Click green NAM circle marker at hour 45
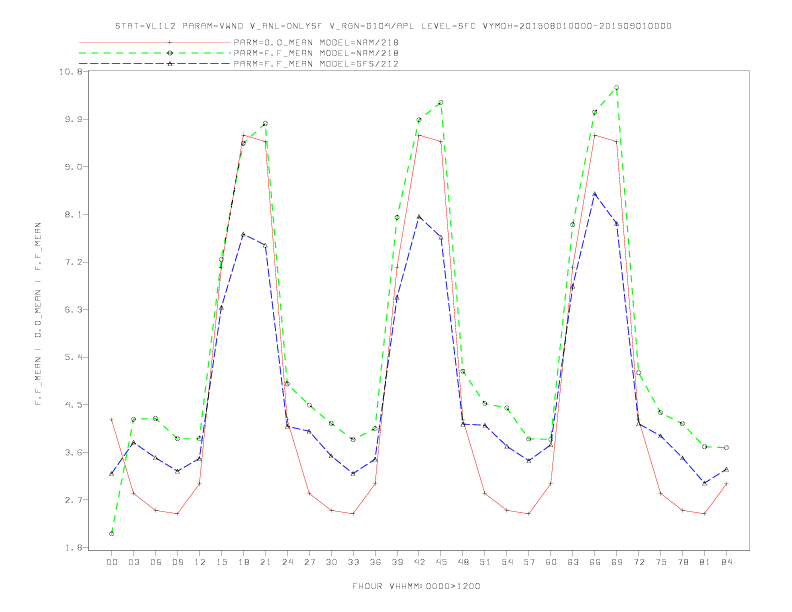This screenshot has height=612, width=792. point(441,103)
